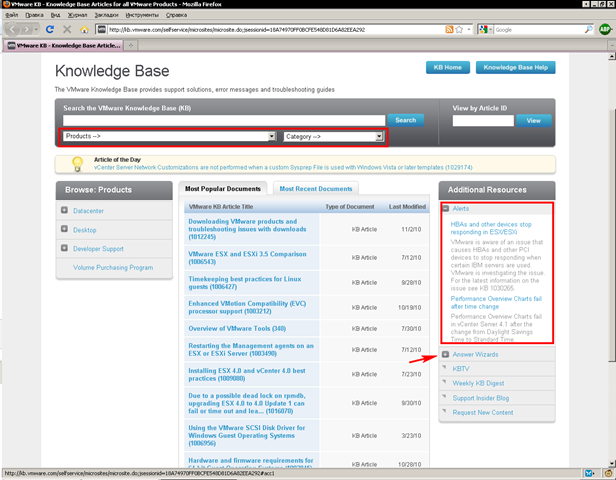Screen dimensions: 616x480
Task: Open Volume Purchasing Program link
Action: pos(113,267)
